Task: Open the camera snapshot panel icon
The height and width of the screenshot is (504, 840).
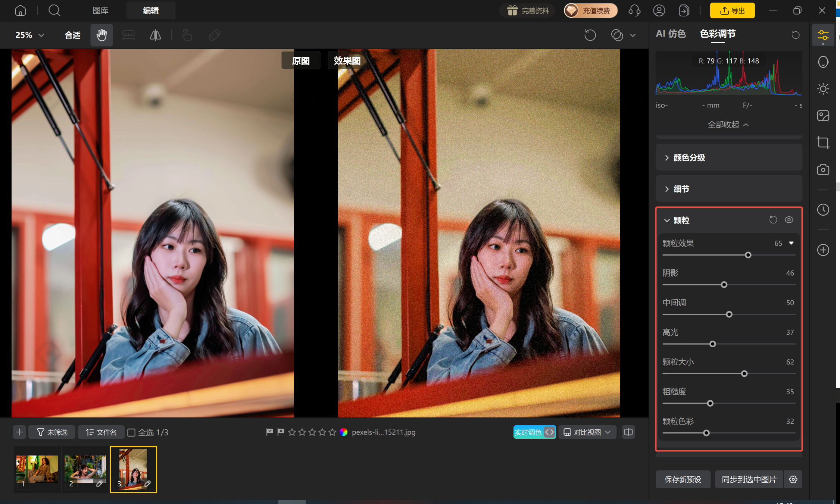Action: [x=823, y=169]
